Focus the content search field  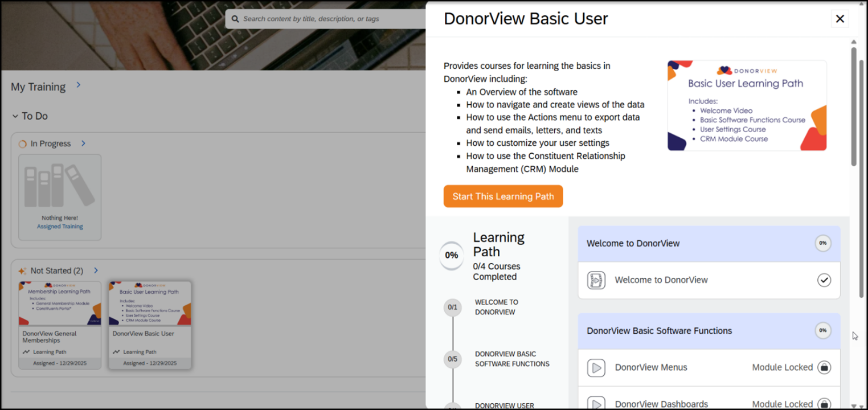coord(326,19)
